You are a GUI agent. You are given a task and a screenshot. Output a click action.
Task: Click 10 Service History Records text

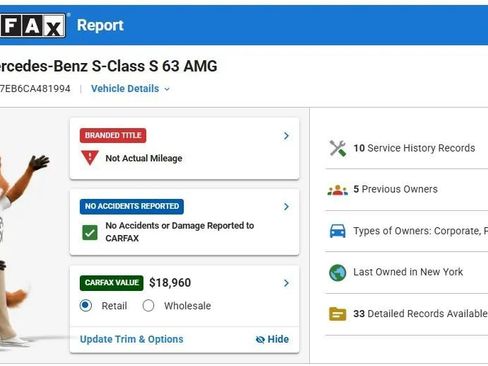414,148
